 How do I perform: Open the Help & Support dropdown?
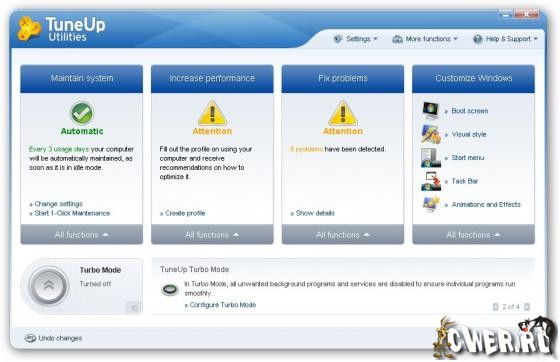505,39
